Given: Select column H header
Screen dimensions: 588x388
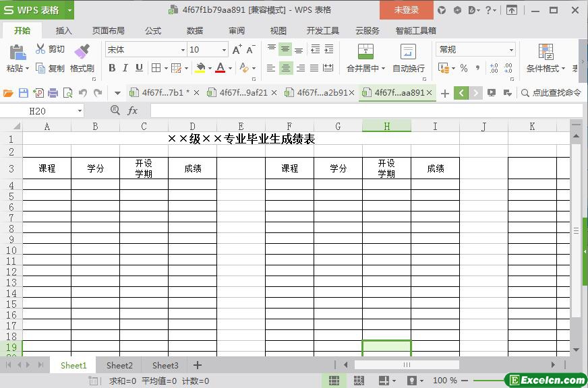Looking at the screenshot, I should coord(386,126).
